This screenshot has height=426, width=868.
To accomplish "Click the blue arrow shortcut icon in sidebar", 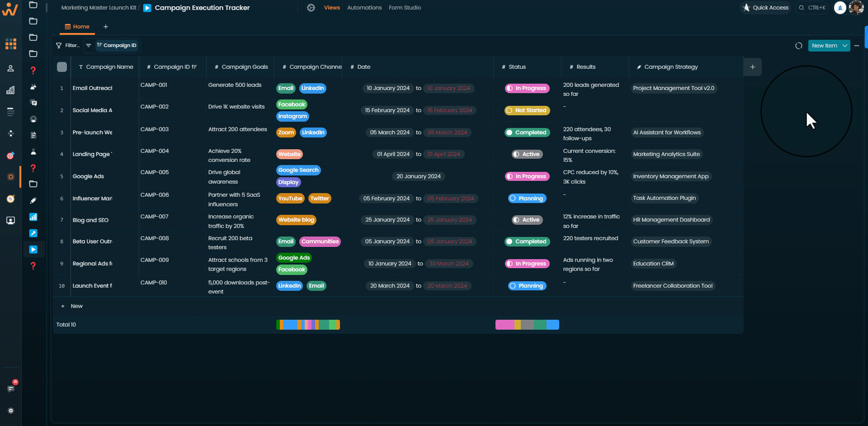I will coord(33,233).
